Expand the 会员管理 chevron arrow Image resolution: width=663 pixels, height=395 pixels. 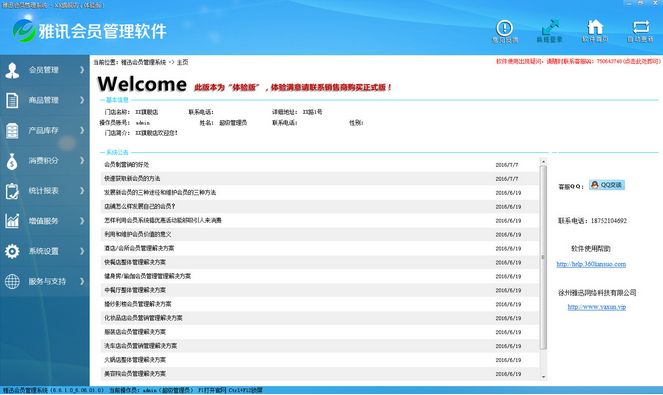(82, 70)
